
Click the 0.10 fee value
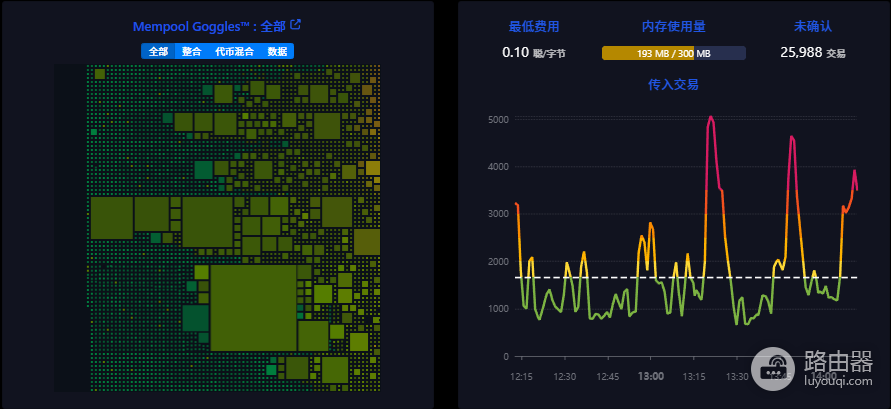coord(515,53)
